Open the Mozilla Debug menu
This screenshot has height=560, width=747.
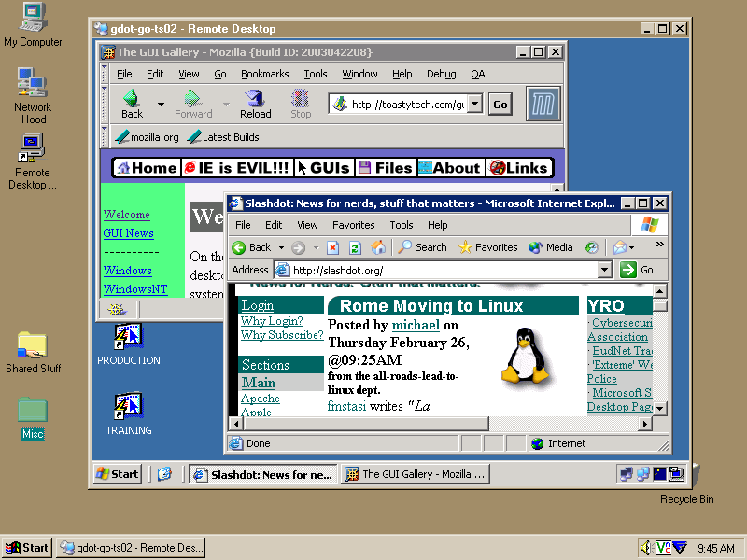pos(441,74)
